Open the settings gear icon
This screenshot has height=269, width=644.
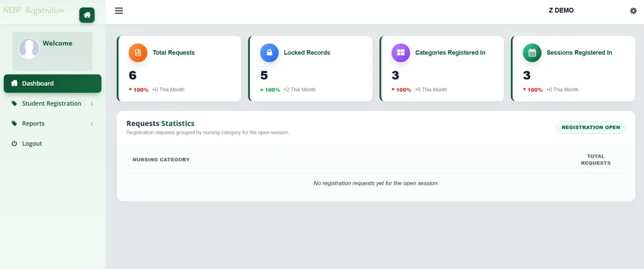click(633, 11)
